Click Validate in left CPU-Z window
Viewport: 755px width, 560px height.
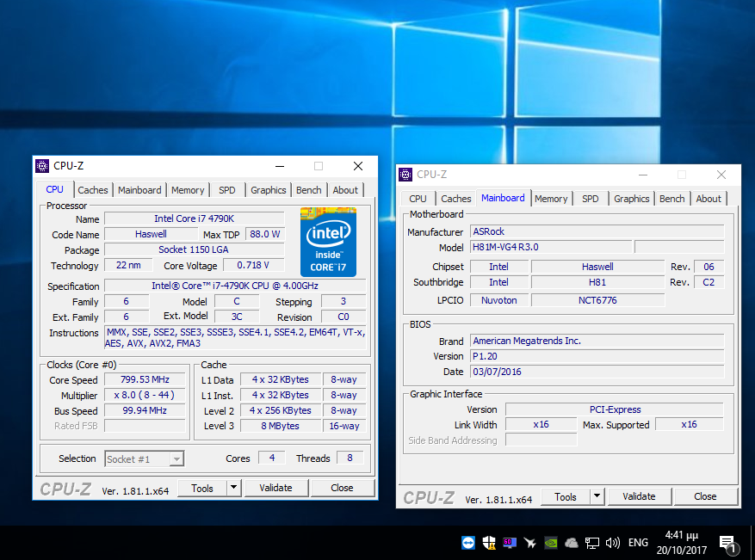[275, 488]
